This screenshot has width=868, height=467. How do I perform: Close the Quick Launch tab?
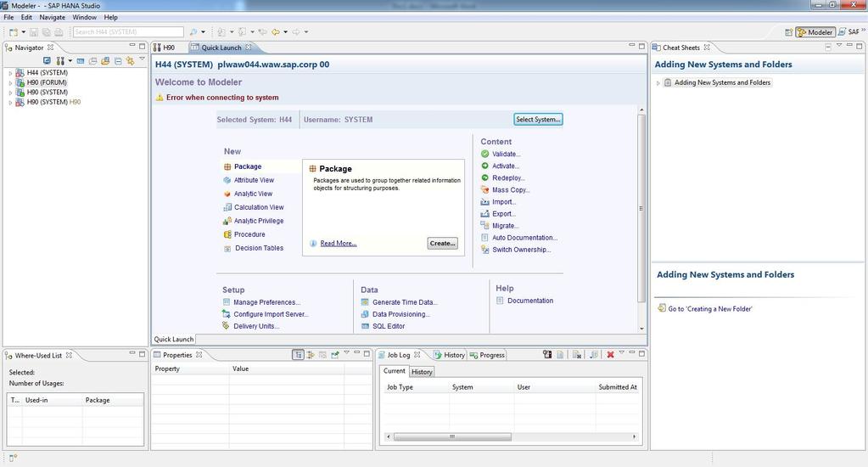[249, 48]
